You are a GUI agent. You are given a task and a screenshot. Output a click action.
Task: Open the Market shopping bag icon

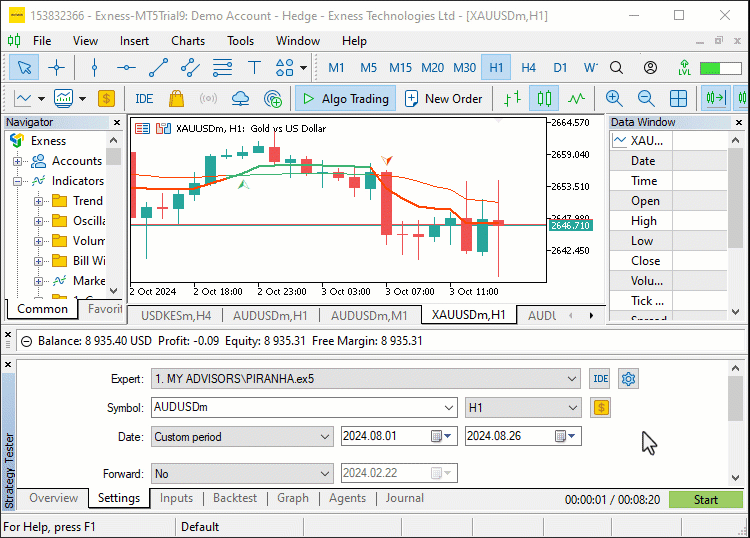click(x=176, y=99)
